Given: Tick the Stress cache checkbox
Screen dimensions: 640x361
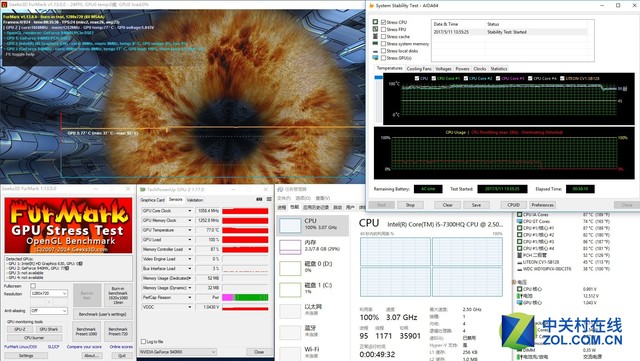Looking at the screenshot, I should (383, 36).
